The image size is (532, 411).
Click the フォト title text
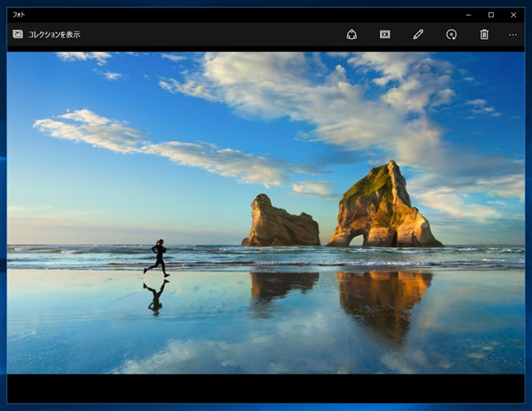point(18,15)
